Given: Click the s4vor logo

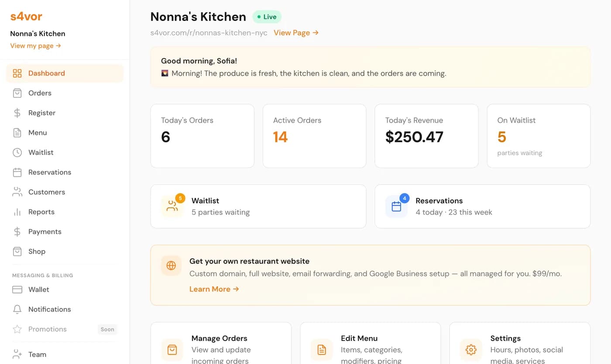Looking at the screenshot, I should tap(26, 16).
